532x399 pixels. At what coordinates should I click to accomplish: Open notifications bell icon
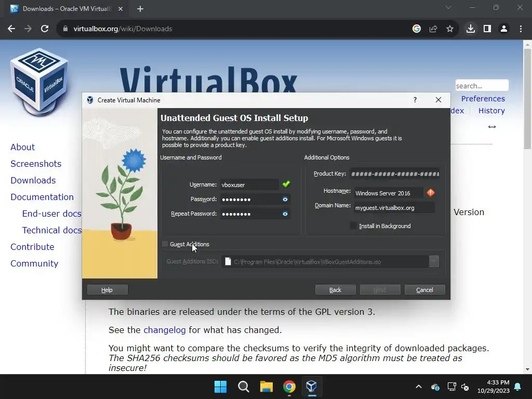coord(518,387)
